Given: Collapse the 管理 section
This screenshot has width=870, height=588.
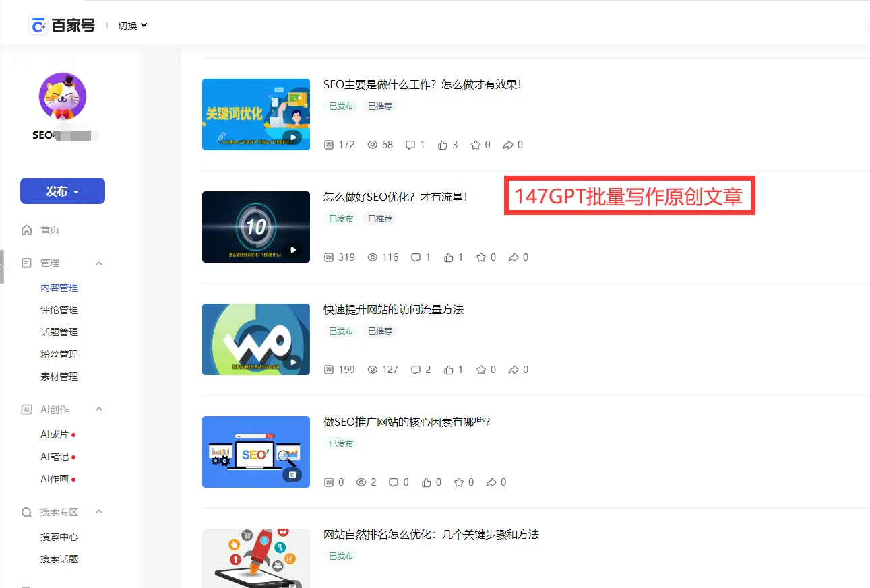Looking at the screenshot, I should [x=99, y=263].
